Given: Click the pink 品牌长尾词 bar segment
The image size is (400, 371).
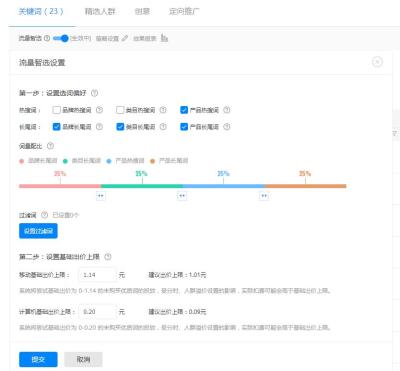Looking at the screenshot, I should tap(60, 186).
